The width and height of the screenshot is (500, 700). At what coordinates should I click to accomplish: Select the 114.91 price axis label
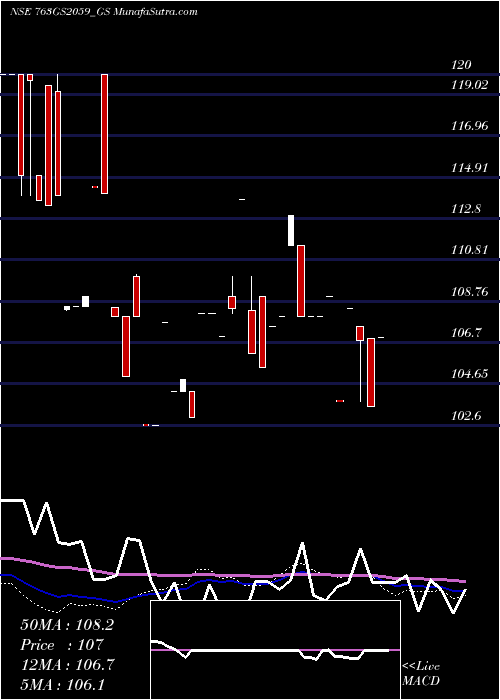pyautogui.click(x=470, y=168)
